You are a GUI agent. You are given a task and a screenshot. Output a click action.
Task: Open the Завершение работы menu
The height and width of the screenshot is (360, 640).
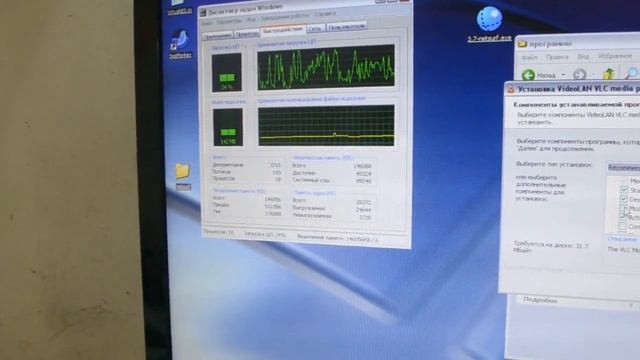(285, 17)
